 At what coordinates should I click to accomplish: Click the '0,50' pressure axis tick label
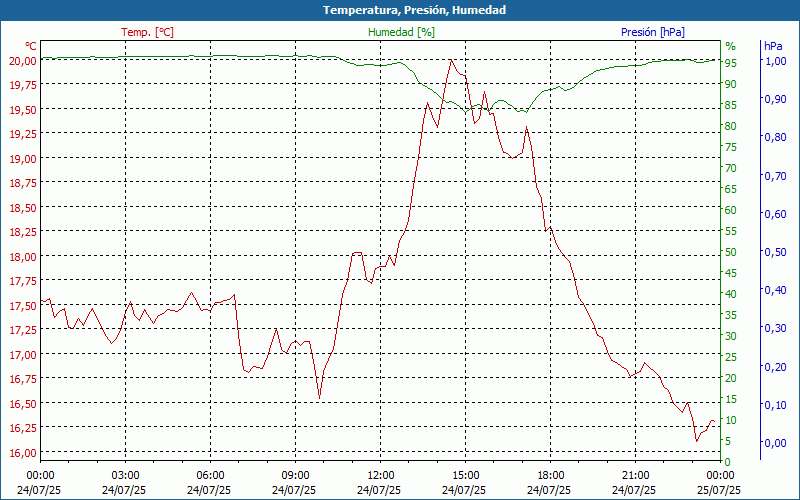point(775,252)
